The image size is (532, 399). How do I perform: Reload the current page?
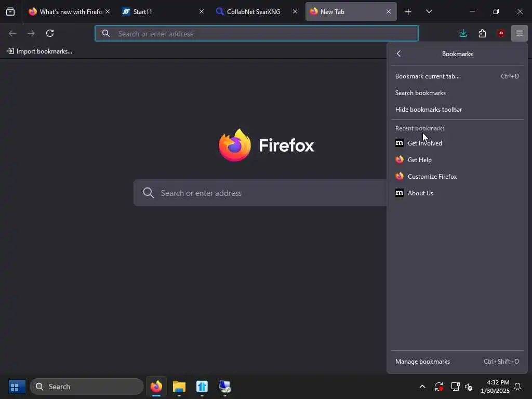(50, 33)
